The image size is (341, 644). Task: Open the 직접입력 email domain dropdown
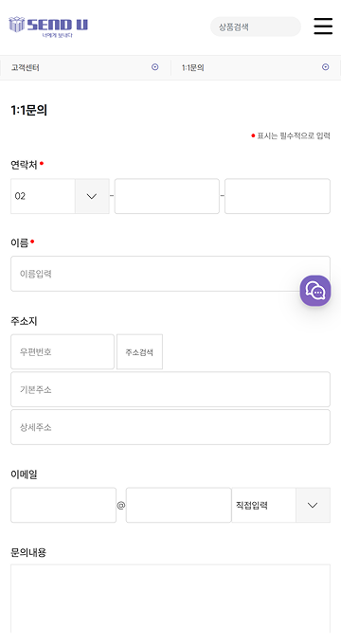(281, 505)
